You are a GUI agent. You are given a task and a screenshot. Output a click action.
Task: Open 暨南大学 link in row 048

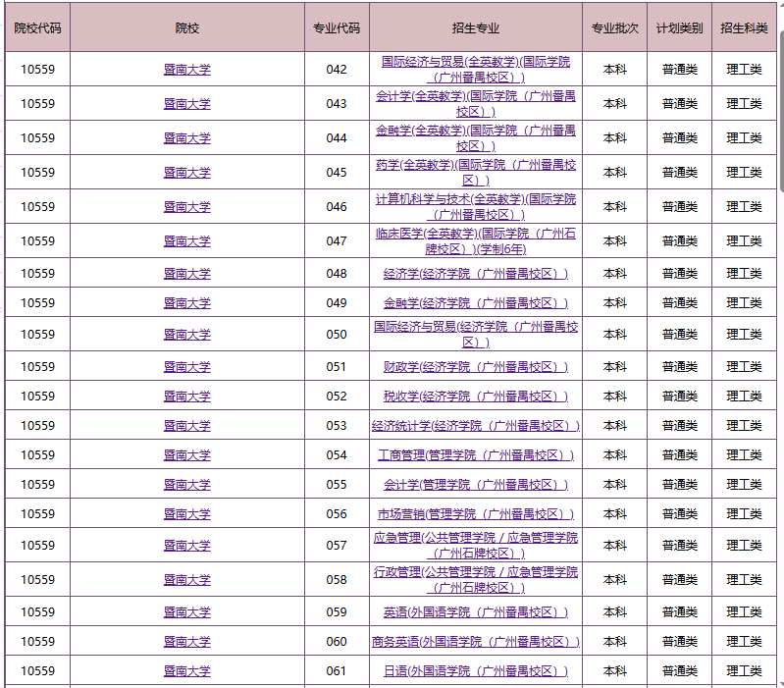coord(187,274)
